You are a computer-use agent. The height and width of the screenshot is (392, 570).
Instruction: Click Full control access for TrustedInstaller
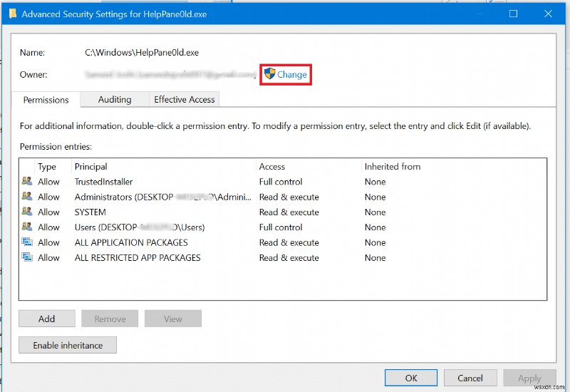pyautogui.click(x=281, y=182)
